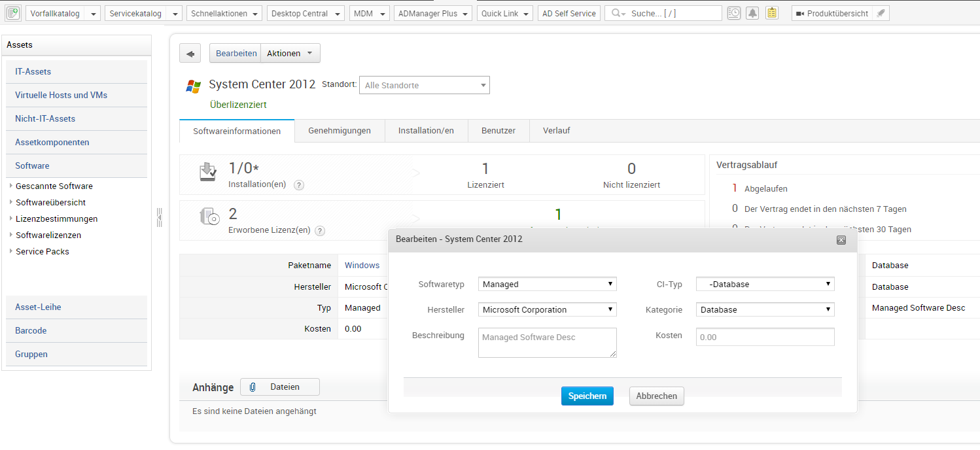The height and width of the screenshot is (450, 980).
Task: Select the Software sidebar section
Action: pos(77,165)
